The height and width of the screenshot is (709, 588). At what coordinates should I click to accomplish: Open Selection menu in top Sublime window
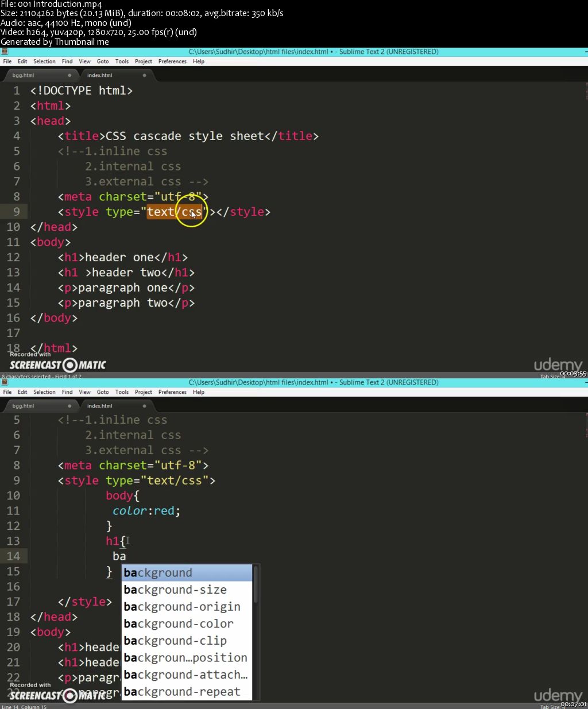pos(44,61)
